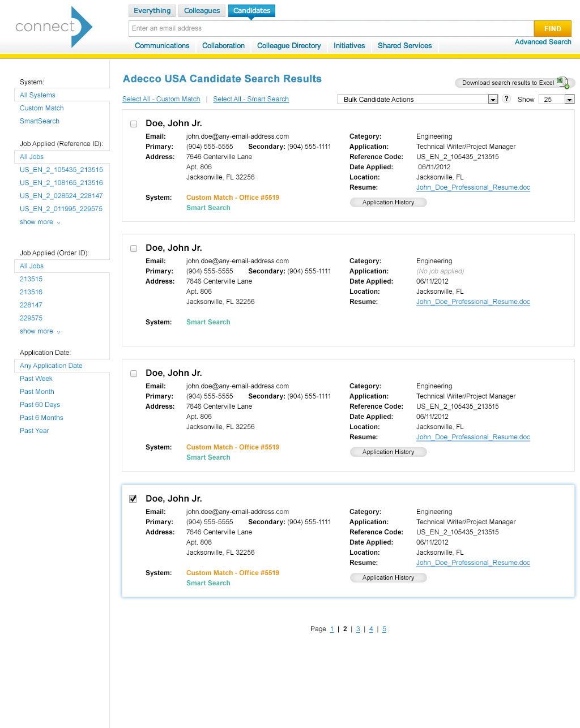Open resume link in first result
580x728 pixels.
[474, 187]
